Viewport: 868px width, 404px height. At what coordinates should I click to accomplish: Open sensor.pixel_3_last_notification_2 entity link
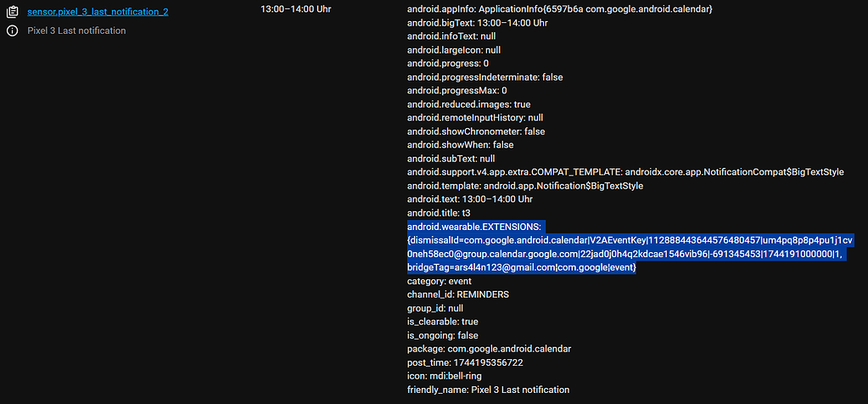pos(98,12)
